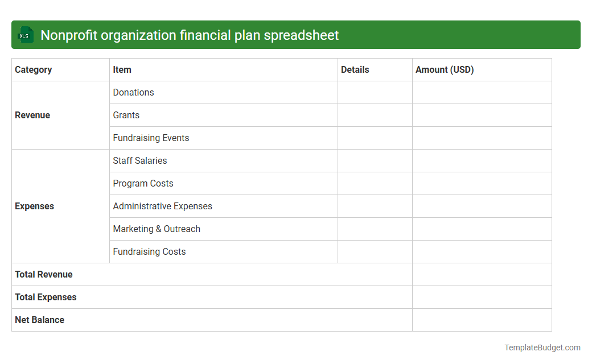
Task: Select the green spreadsheet title banner
Action: (296, 35)
